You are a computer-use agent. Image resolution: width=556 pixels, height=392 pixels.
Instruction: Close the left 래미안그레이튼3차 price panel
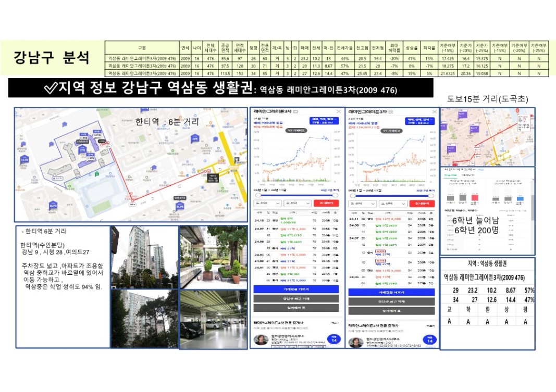tap(339, 111)
